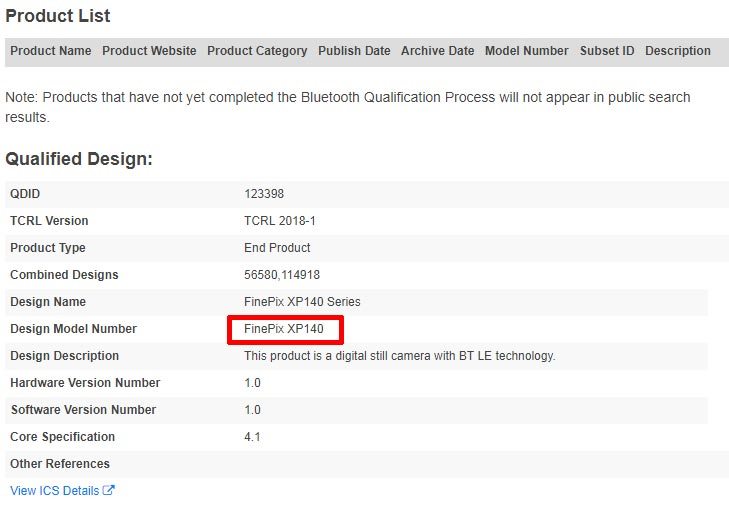Click the highlighted FinePix XP140 model number

coord(284,329)
